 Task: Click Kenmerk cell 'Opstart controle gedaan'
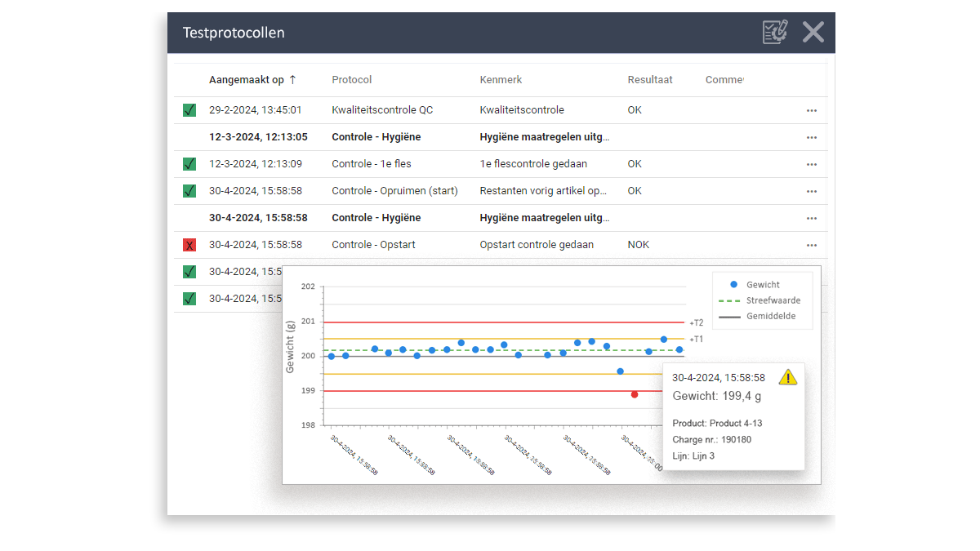pos(537,245)
